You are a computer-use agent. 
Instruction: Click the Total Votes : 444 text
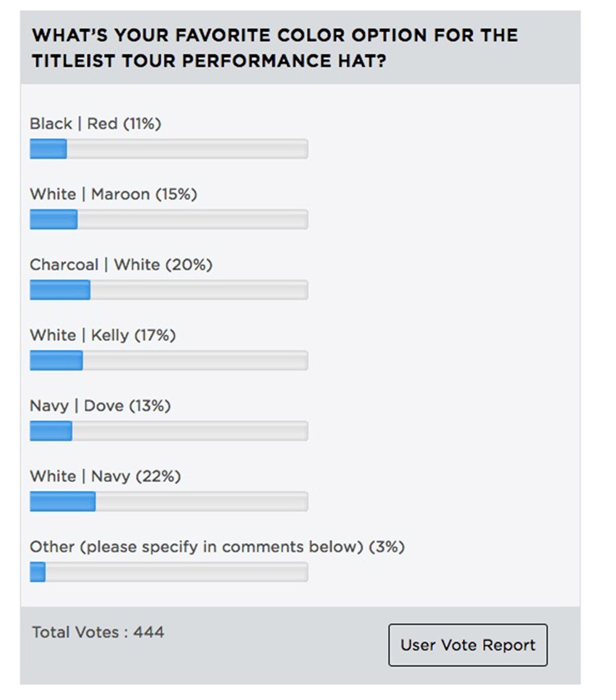(98, 632)
